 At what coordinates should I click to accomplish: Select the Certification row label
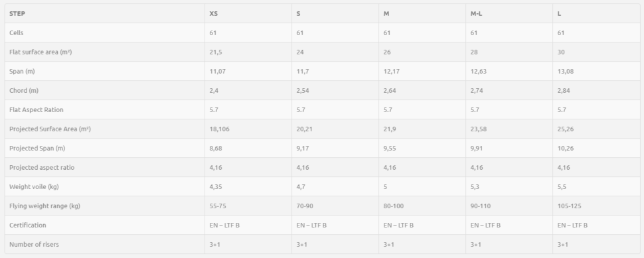(x=27, y=226)
